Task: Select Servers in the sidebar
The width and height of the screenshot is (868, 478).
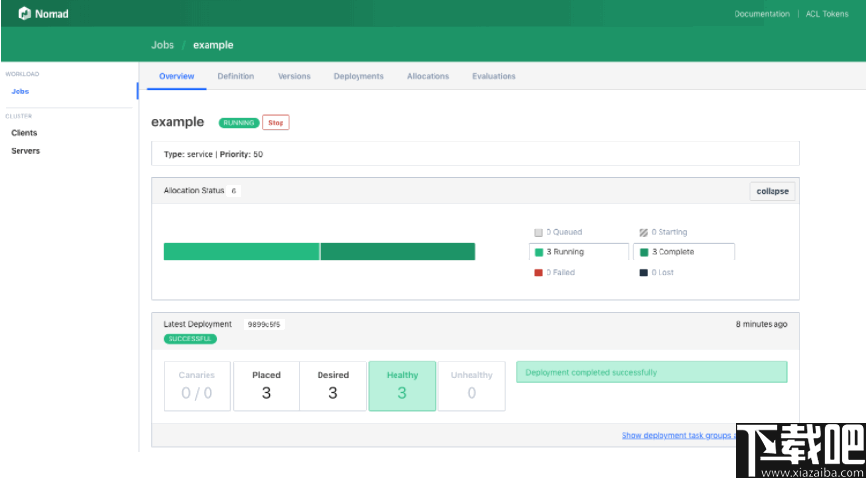Action: point(25,151)
